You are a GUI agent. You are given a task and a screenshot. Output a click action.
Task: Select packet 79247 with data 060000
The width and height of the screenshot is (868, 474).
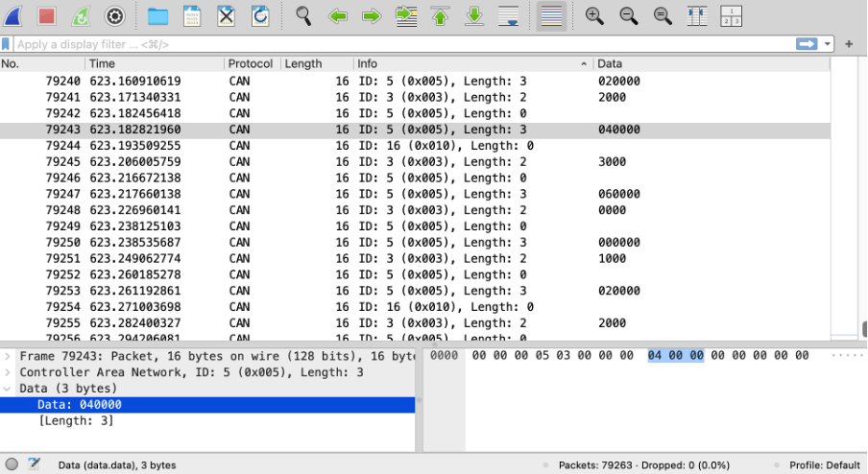coord(415,194)
